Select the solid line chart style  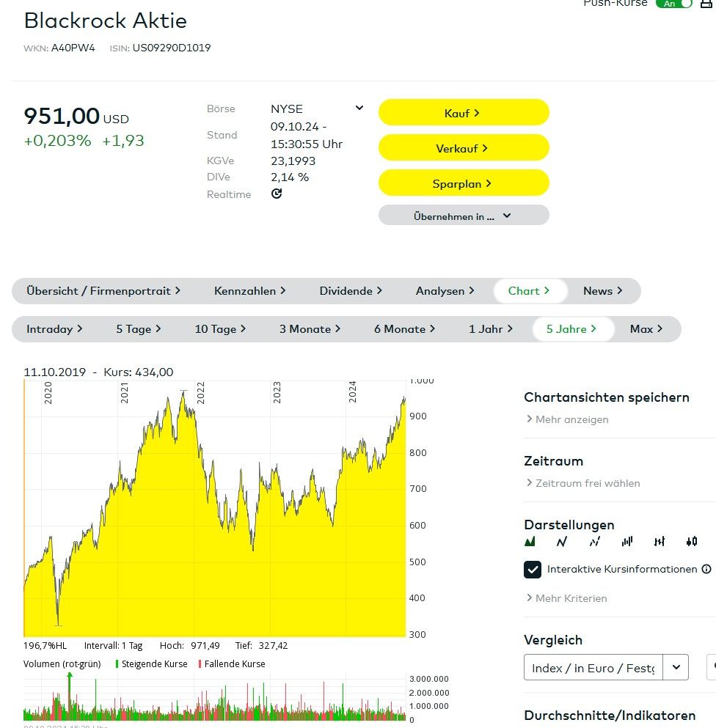(x=562, y=542)
